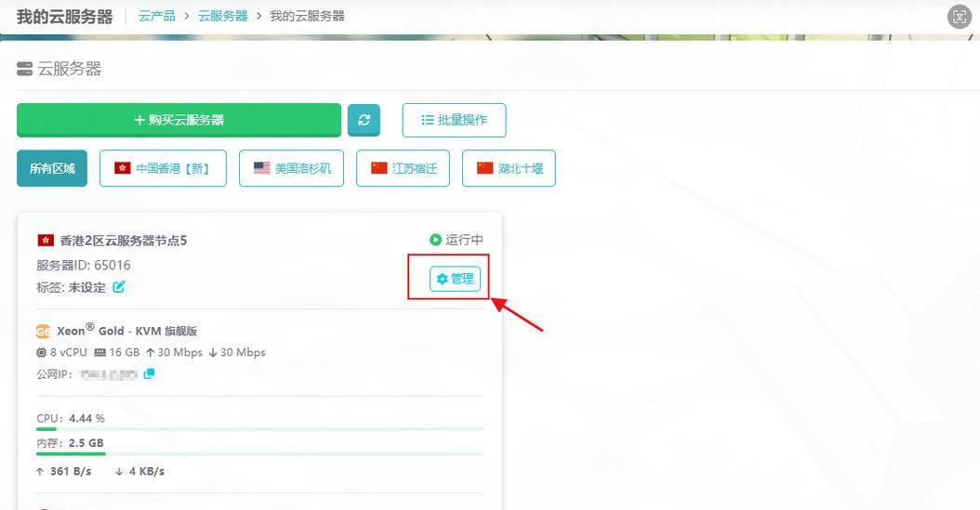The height and width of the screenshot is (510, 980).
Task: Click the 标签: 未设定 text
Action: click(x=72, y=288)
